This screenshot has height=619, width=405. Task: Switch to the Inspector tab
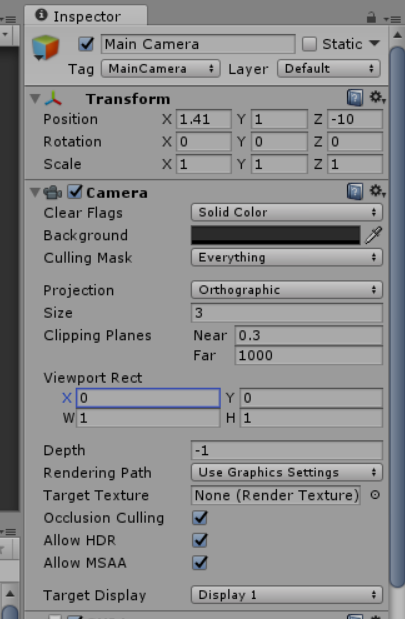tap(86, 16)
